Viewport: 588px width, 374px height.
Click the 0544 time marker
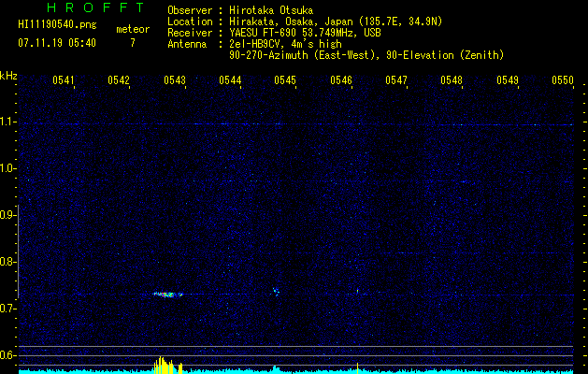point(230,79)
